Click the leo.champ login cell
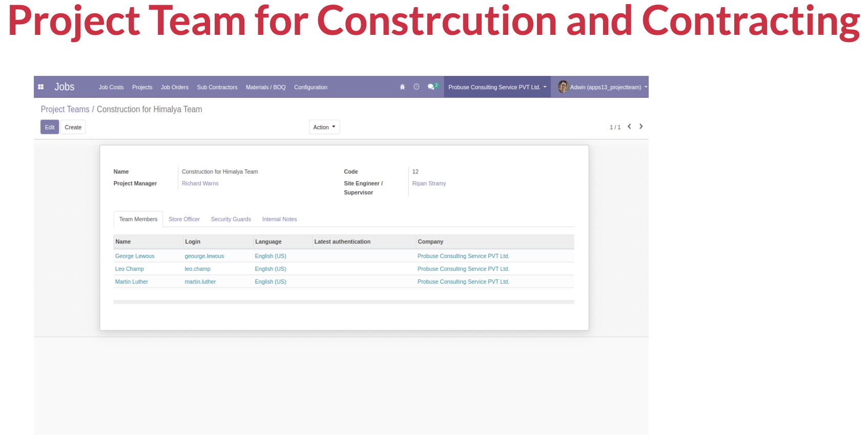The height and width of the screenshot is (440, 868). [198, 269]
